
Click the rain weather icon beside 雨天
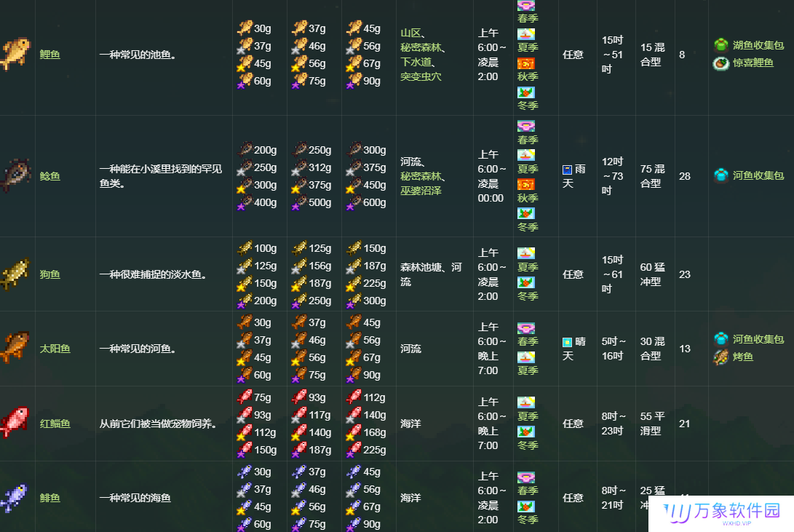pos(567,170)
